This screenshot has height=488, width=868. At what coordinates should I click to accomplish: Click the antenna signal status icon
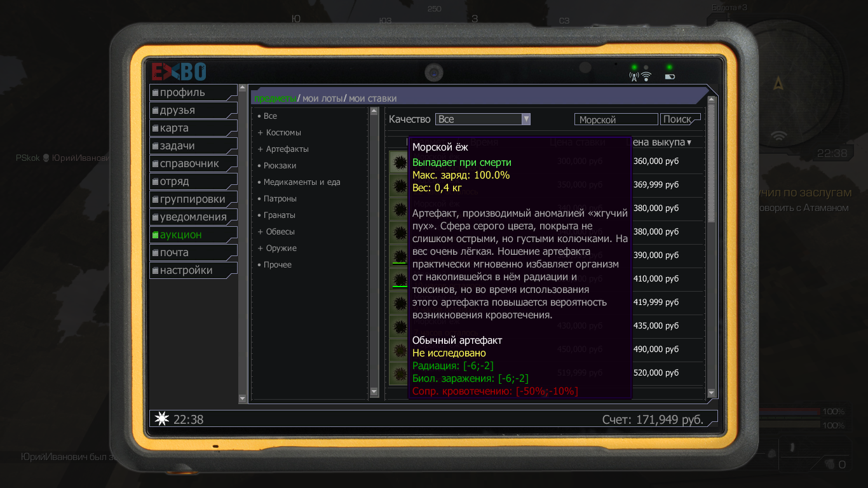pos(634,77)
